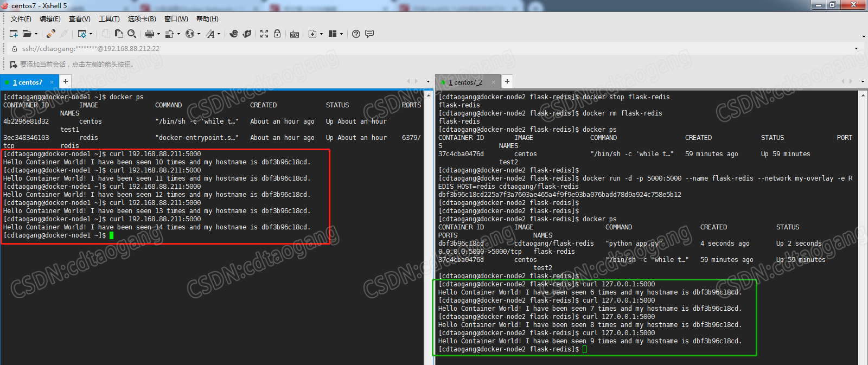The width and height of the screenshot is (868, 365).
Task: Click the Paste clipboard icon
Action: click(119, 34)
